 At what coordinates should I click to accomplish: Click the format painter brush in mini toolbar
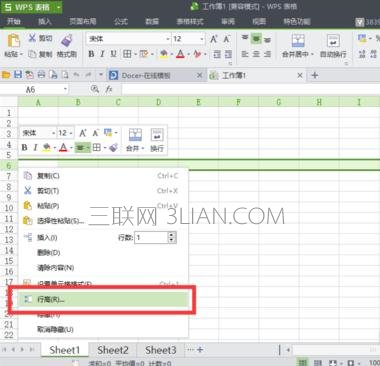[x=113, y=147]
